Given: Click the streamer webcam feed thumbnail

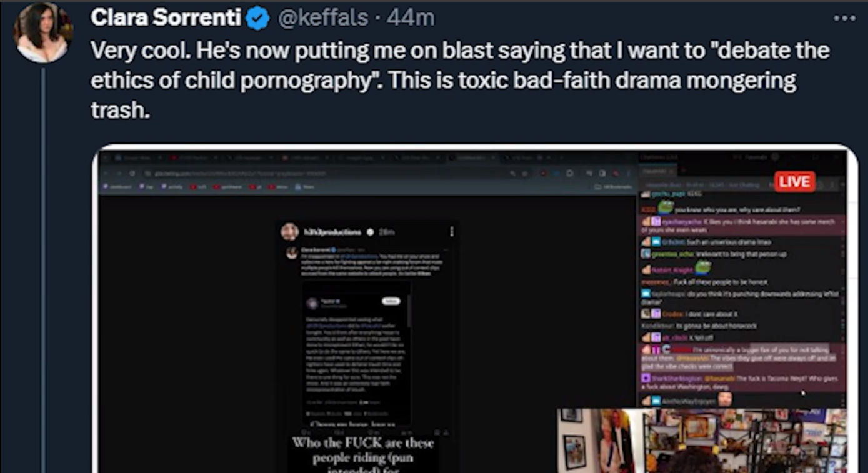Looking at the screenshot, I should coord(702,440).
